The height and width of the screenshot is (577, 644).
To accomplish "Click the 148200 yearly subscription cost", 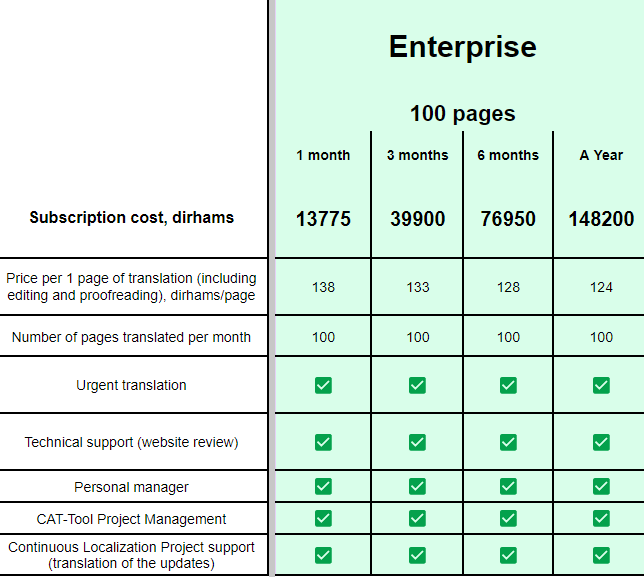I will pos(601,219).
